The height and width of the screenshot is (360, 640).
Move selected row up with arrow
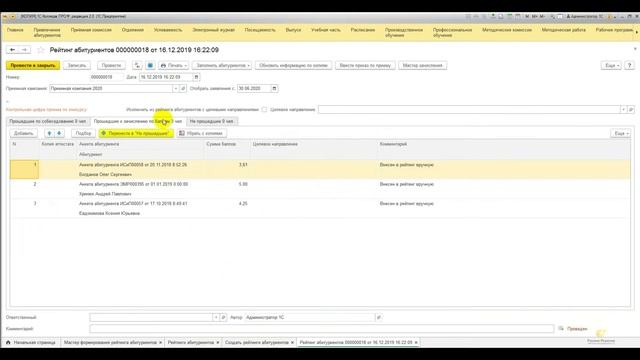49,133
